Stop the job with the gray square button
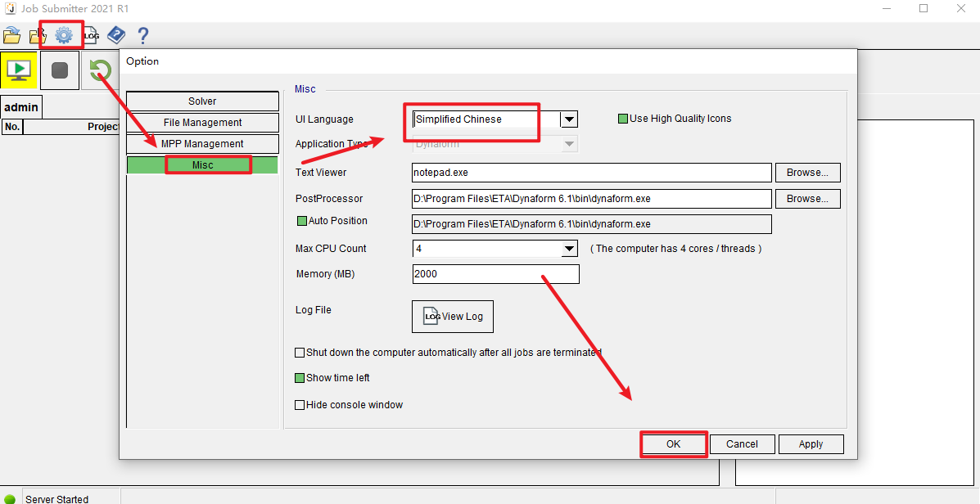The height and width of the screenshot is (504, 980). (60, 70)
